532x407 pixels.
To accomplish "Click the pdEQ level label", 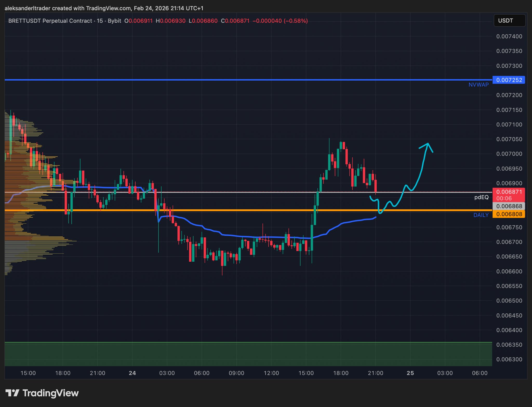I will tap(481, 197).
